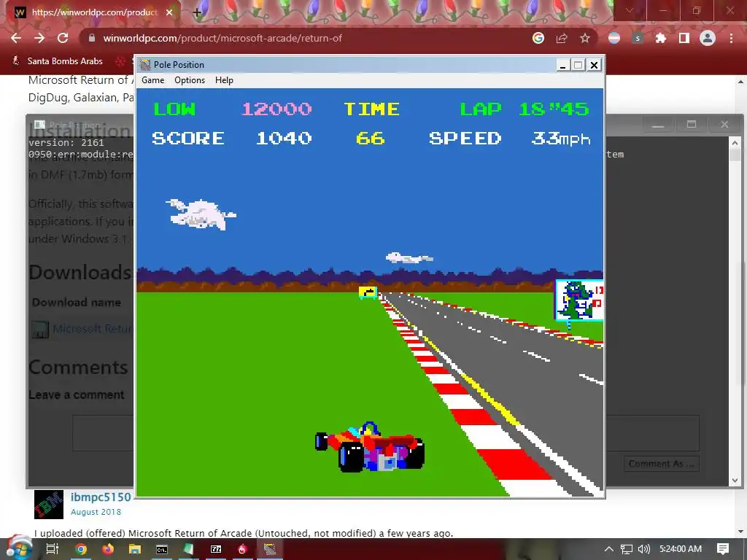Screen dimensions: 747x560
Task: Open Firefox from the taskbar
Action: point(108,549)
